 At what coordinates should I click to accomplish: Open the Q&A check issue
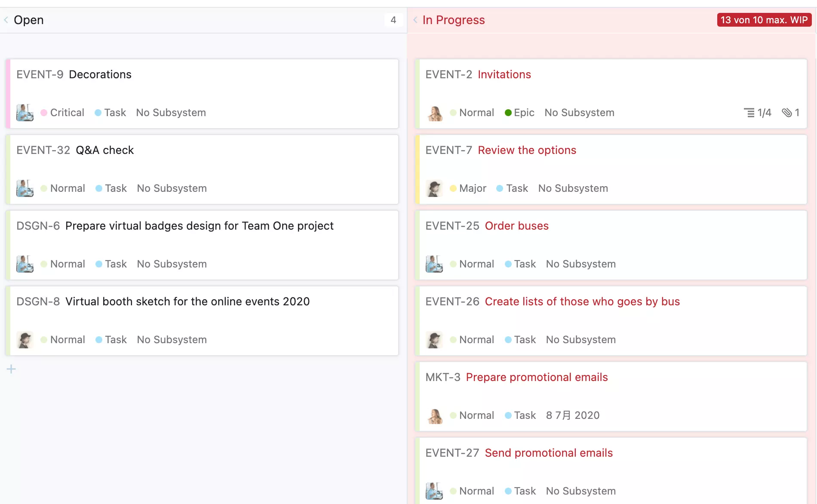(x=104, y=150)
